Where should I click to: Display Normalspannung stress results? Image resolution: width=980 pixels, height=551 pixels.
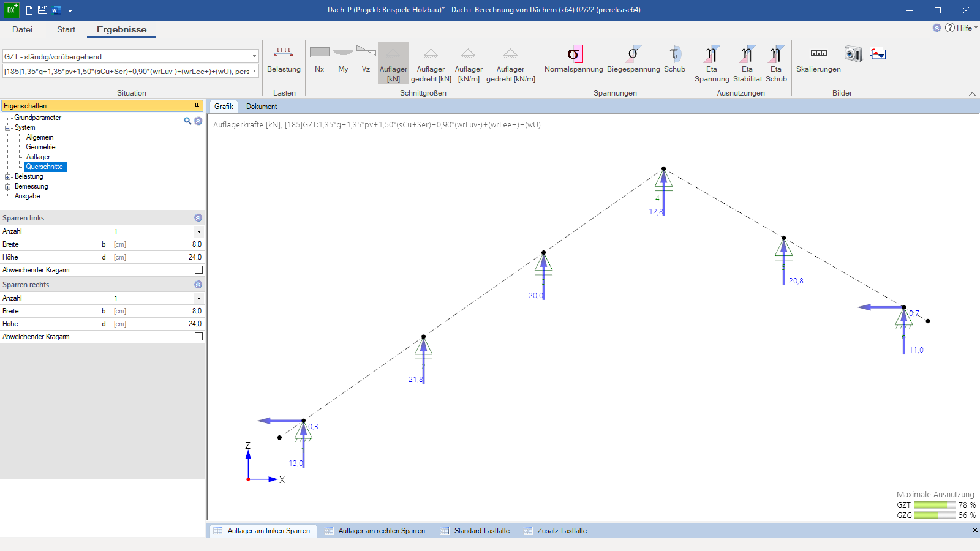(x=574, y=59)
